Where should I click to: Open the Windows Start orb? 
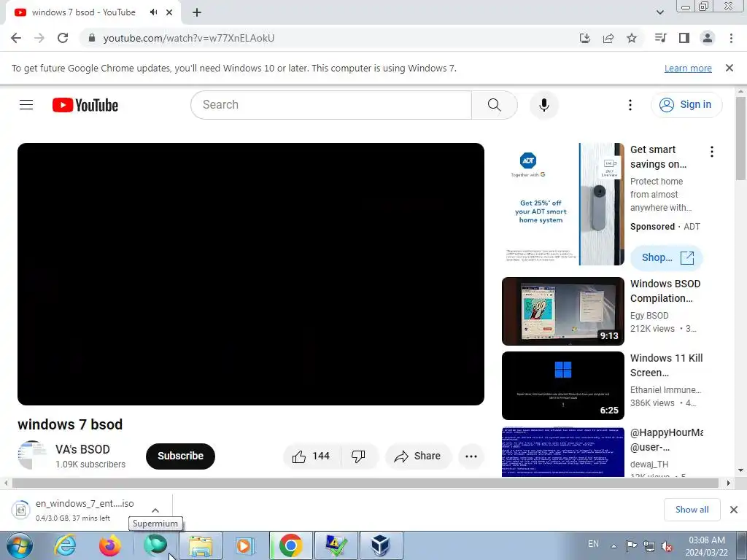click(x=20, y=545)
